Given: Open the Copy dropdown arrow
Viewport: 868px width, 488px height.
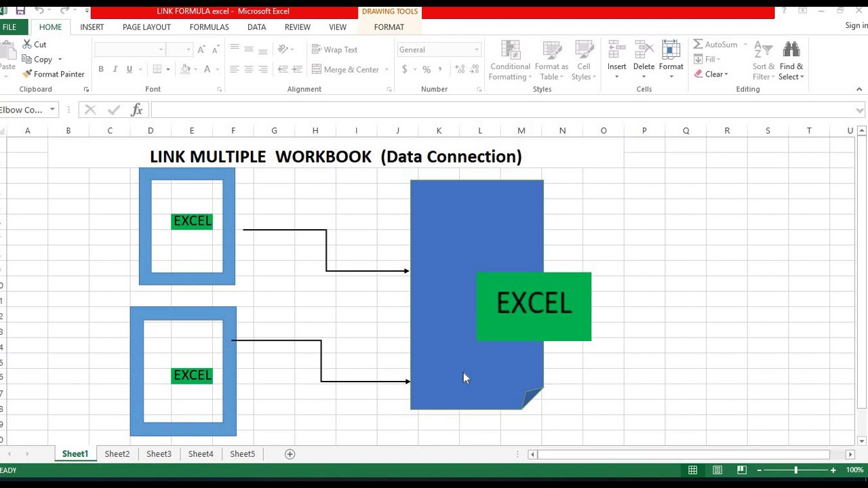Looking at the screenshot, I should [x=60, y=60].
